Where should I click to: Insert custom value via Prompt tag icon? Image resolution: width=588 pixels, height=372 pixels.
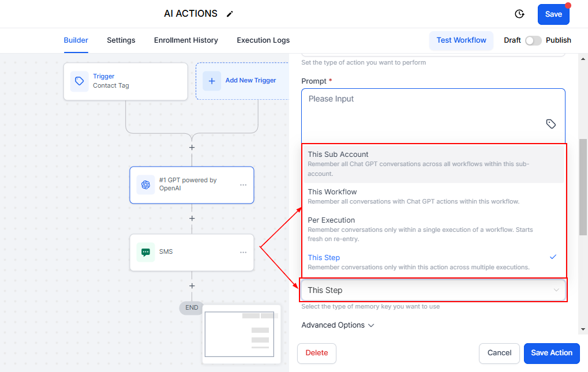point(551,124)
